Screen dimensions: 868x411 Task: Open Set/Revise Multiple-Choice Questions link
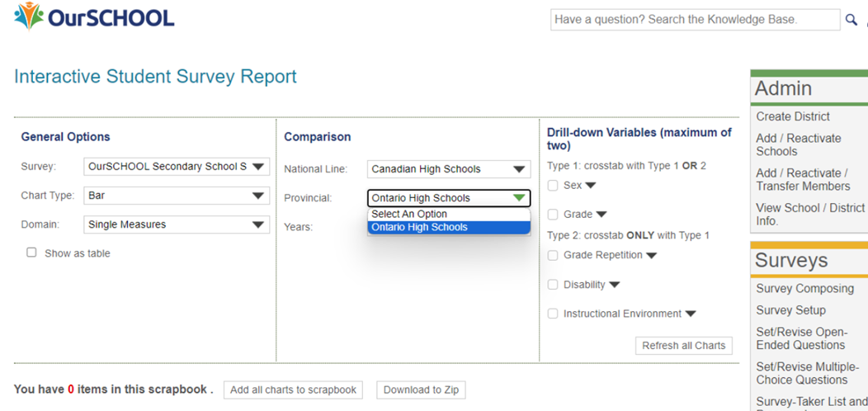807,373
